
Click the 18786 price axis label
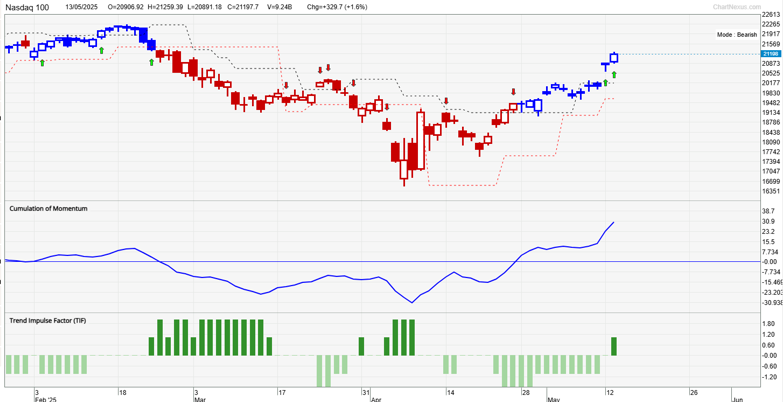771,122
